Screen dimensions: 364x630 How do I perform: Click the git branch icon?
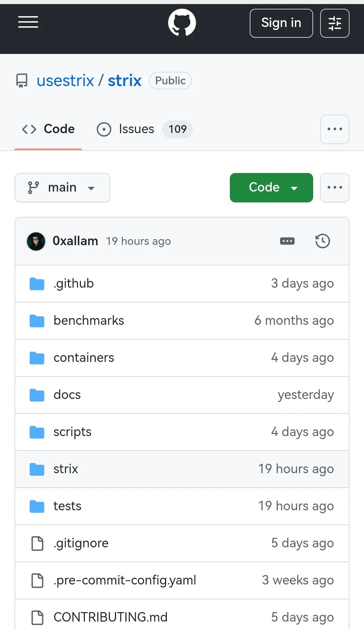[33, 188]
